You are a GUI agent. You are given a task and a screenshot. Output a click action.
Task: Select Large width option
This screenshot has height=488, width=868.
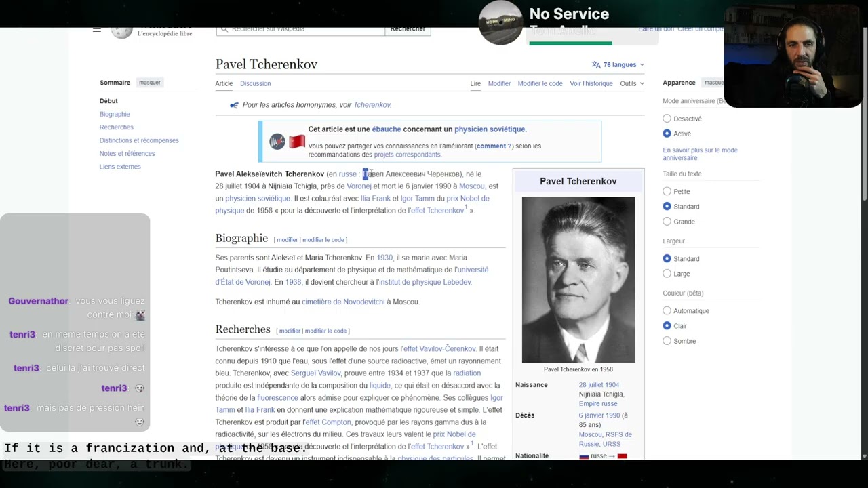tap(667, 274)
